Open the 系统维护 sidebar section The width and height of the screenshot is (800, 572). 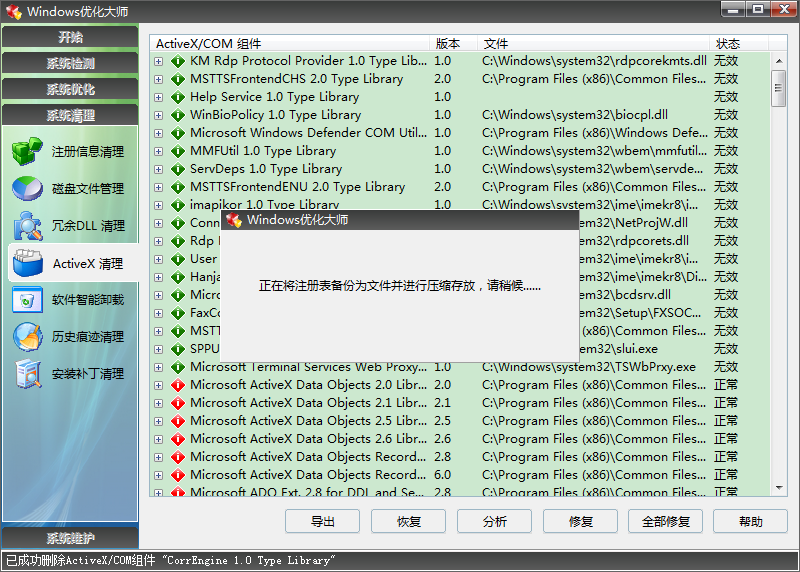point(70,538)
